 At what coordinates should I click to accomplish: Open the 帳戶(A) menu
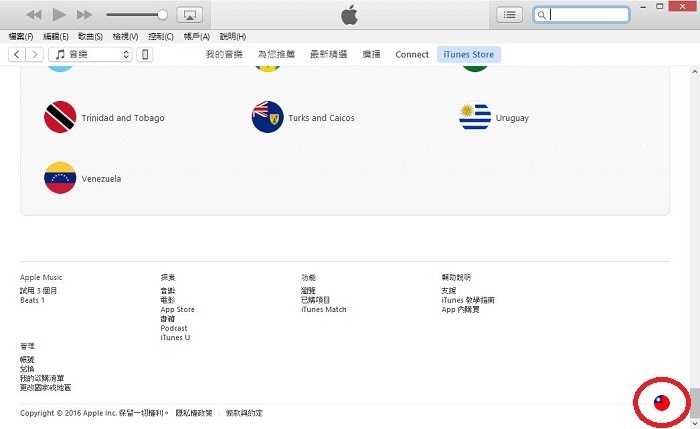[197, 37]
